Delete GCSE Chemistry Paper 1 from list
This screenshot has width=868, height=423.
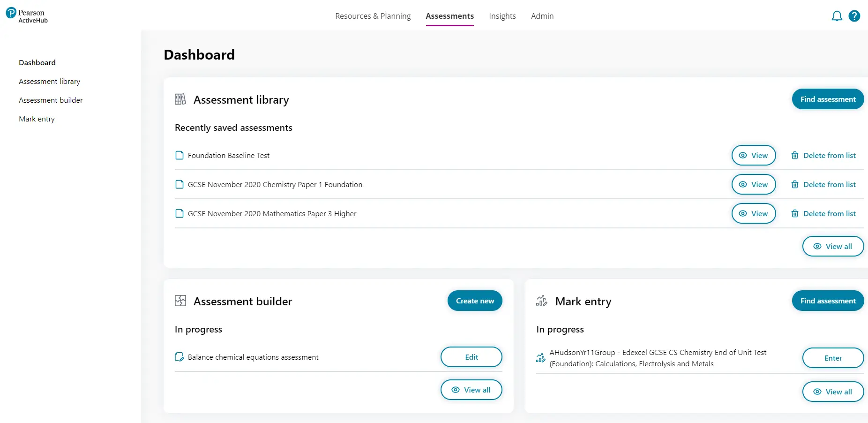[x=823, y=184]
